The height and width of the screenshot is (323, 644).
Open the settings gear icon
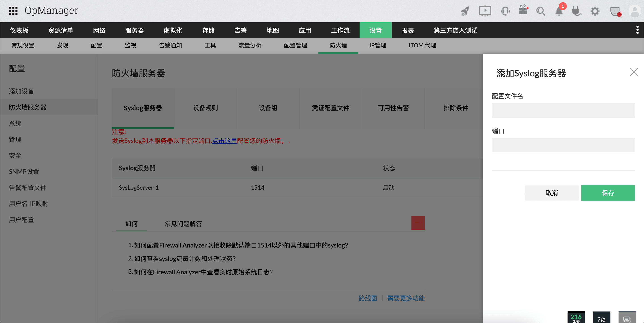pos(595,11)
